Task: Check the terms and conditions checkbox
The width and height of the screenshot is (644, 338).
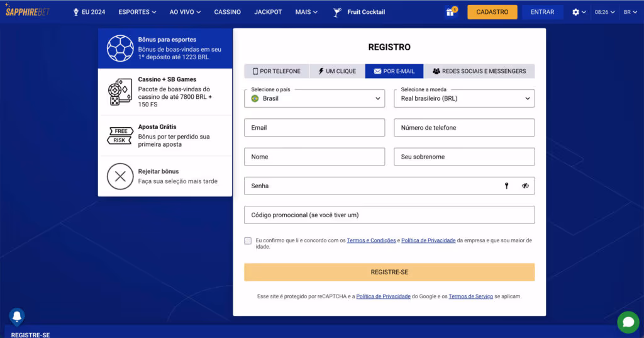Action: 248,240
